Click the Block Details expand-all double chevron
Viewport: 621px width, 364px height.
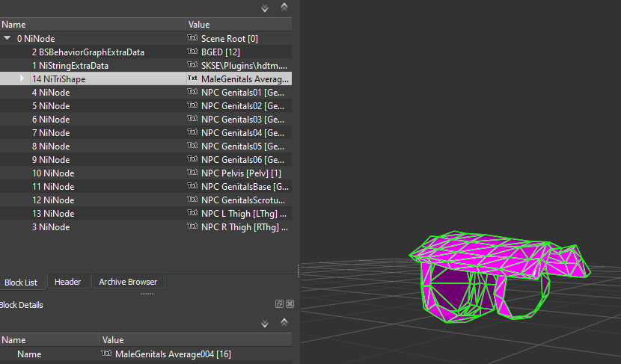pyautogui.click(x=265, y=323)
